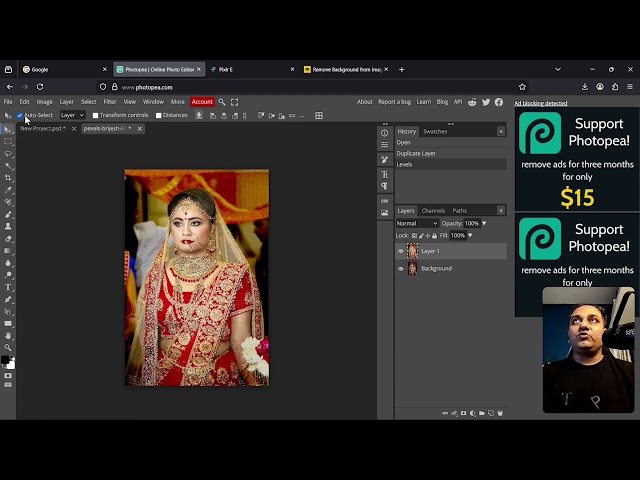Toggle Quick Mask mode icon
The image size is (640, 480).
[x=8, y=376]
